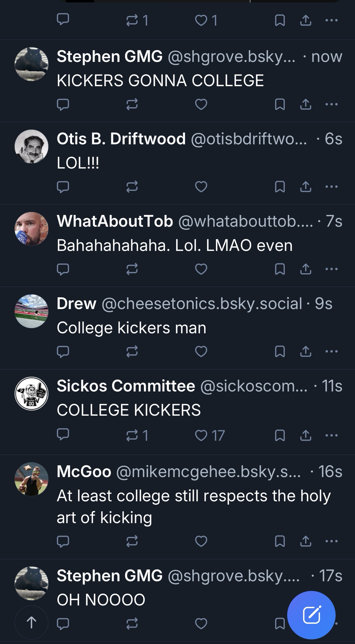Tap Otis B. Driftwood's profile avatar
355x644 pixels.
click(x=32, y=147)
